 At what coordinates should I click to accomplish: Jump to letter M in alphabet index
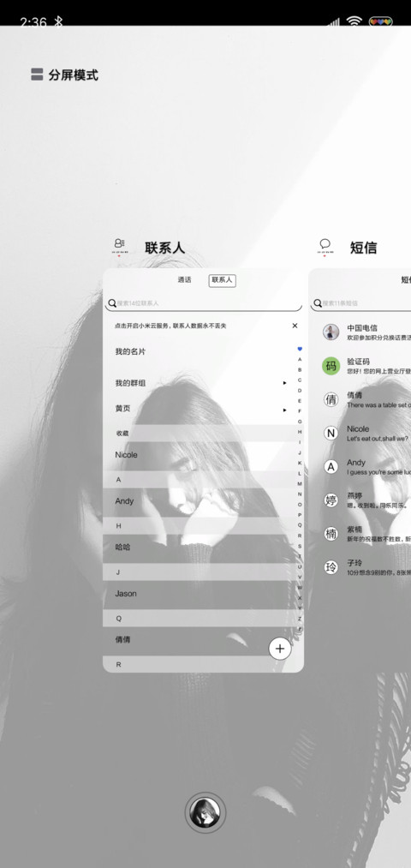point(300,484)
